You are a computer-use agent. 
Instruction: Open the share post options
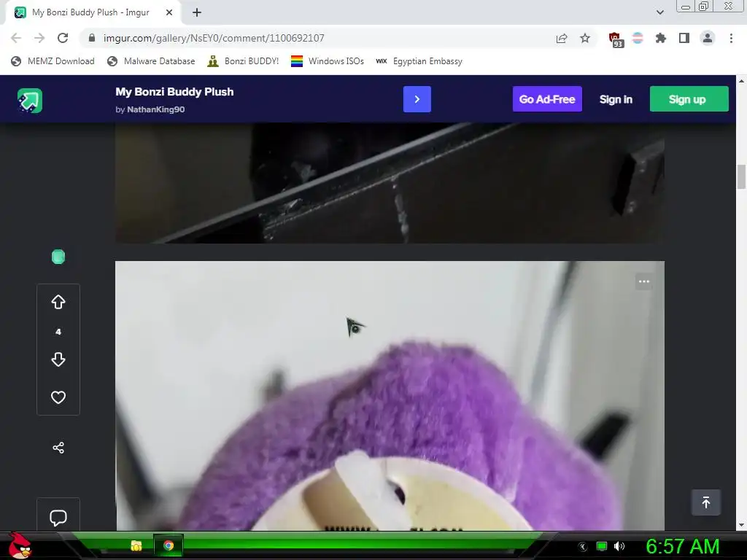click(x=58, y=448)
